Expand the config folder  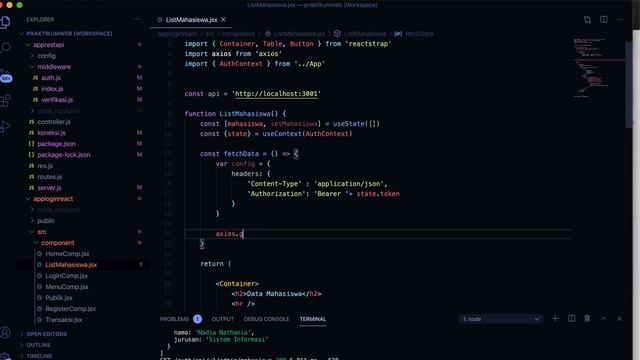(46, 56)
